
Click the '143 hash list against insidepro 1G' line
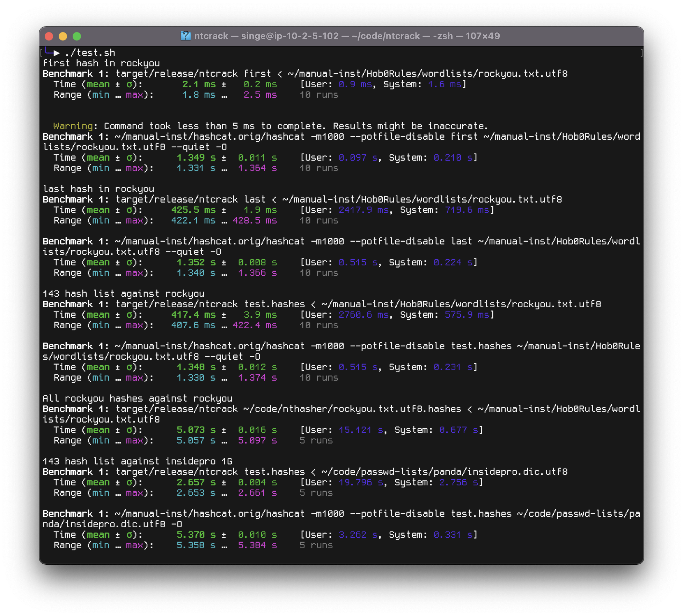tap(137, 461)
